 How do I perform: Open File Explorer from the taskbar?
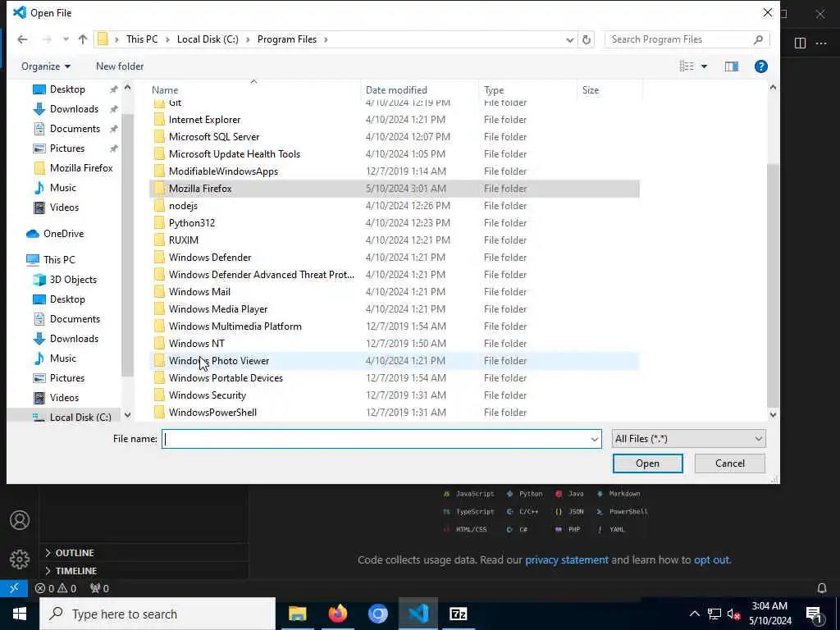point(297,614)
